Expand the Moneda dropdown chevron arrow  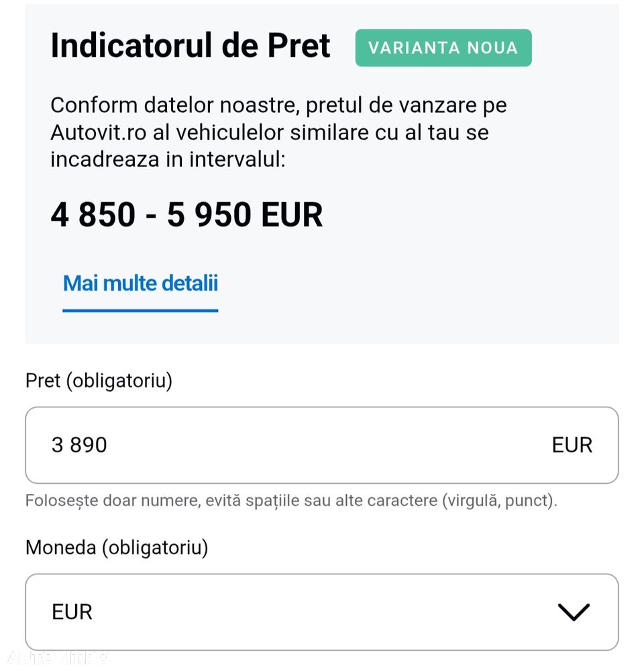point(574,611)
